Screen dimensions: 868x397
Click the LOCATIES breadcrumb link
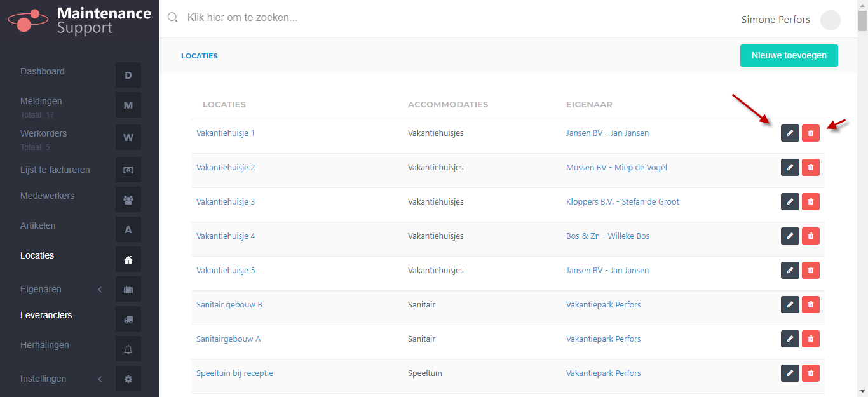point(200,56)
